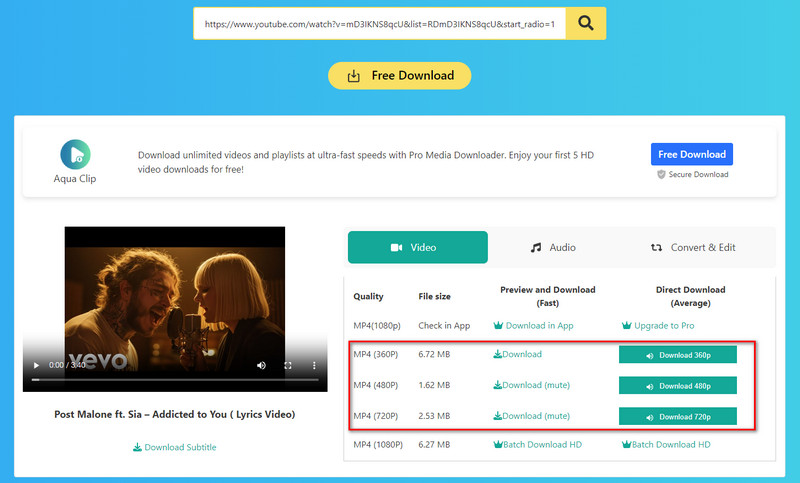Switch to the Audio tab
This screenshot has height=483, width=800.
tap(554, 247)
